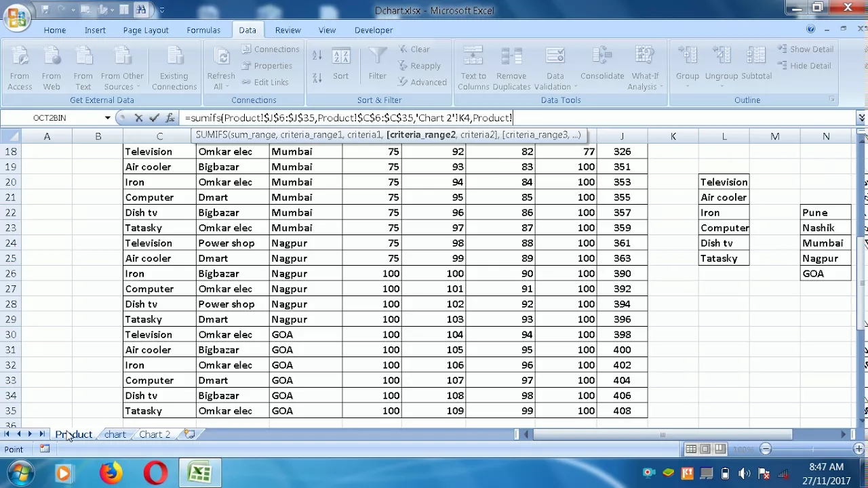Expand the formula bar

pyautogui.click(x=861, y=118)
